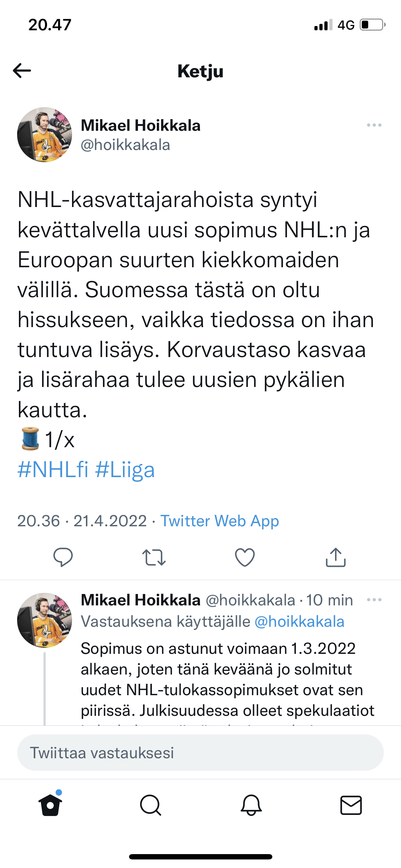Tap the reply tweet's profile avatar
The width and height of the screenshot is (401, 868).
click(45, 620)
